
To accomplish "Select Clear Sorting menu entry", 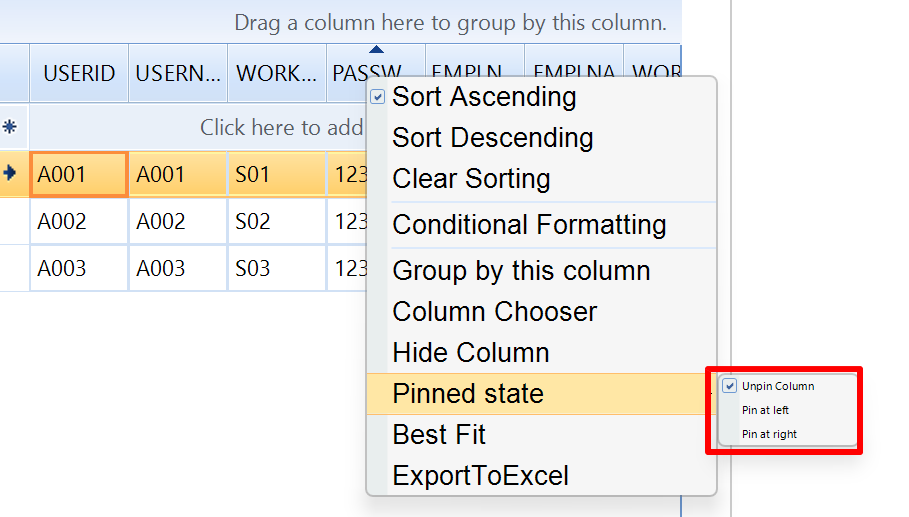I will point(471,179).
